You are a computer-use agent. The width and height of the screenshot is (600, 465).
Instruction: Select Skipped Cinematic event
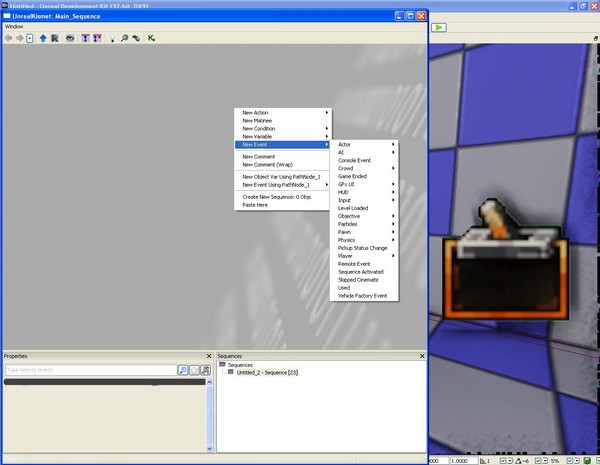coord(364,280)
